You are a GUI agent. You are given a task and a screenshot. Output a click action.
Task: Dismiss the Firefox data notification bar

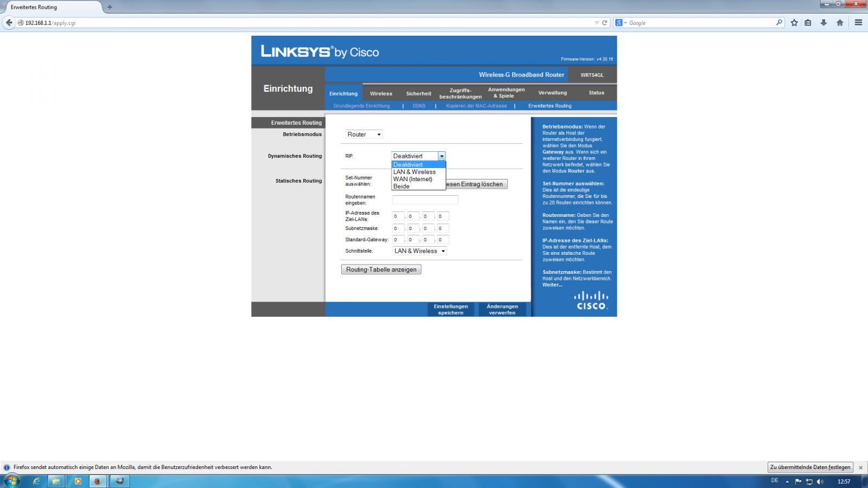[x=860, y=467]
